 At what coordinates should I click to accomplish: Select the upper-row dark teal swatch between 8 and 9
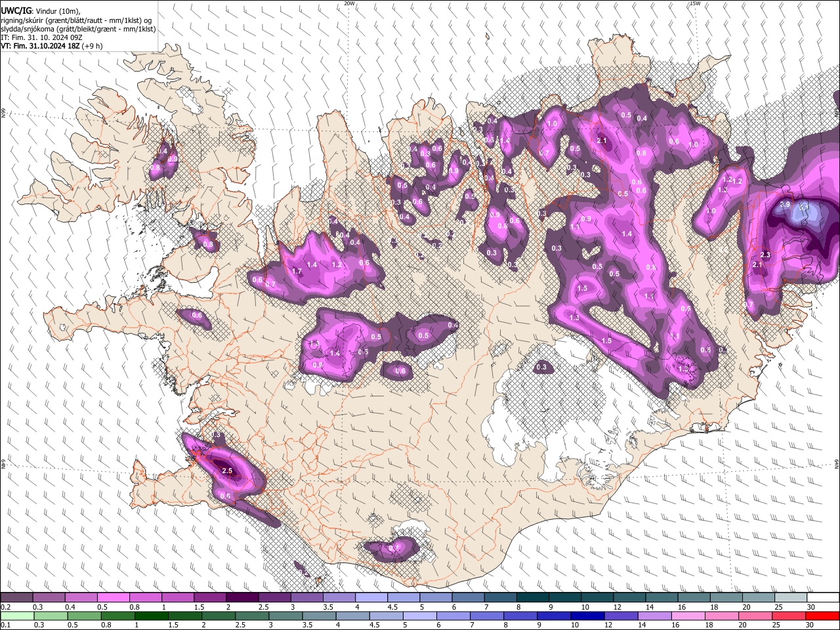[532, 598]
